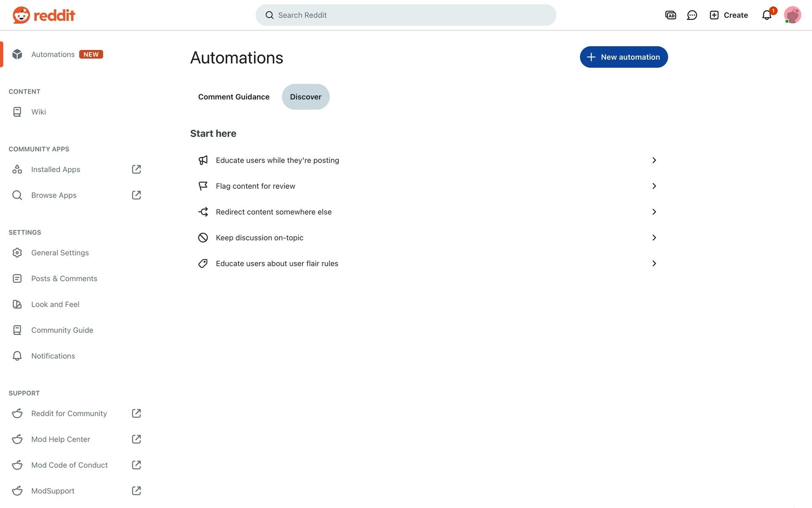Click the advertise icon in header

click(x=670, y=15)
